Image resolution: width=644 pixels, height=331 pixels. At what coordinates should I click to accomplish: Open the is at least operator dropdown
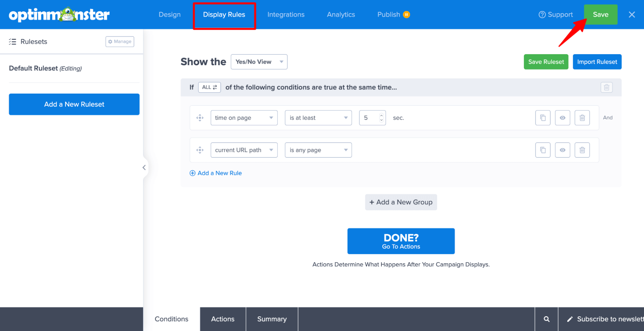318,118
